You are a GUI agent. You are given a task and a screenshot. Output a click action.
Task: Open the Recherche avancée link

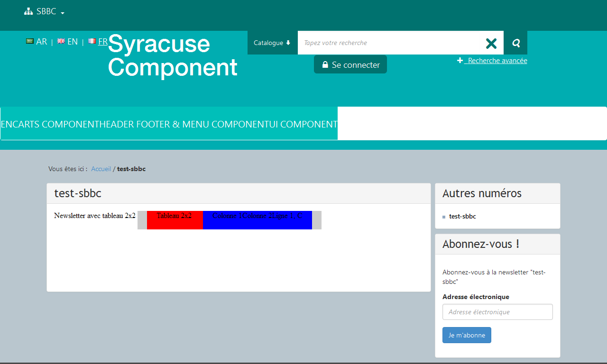497,61
